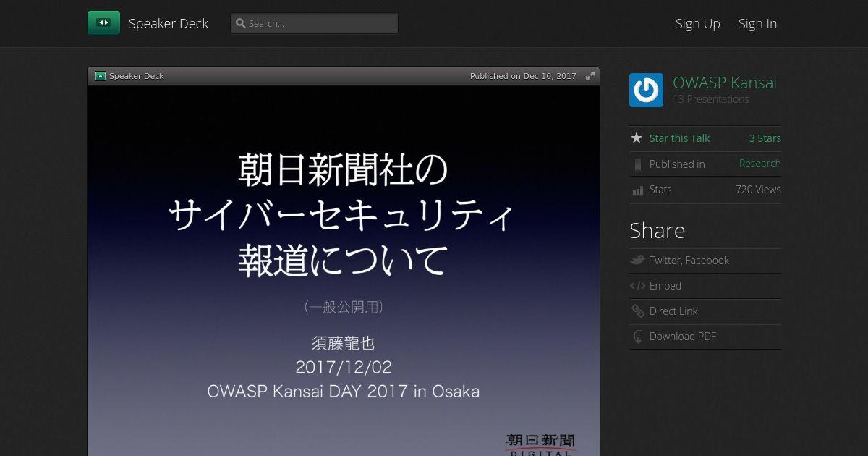Viewport: 868px width, 456px height.
Task: View the 3 Stars count
Action: [x=765, y=138]
